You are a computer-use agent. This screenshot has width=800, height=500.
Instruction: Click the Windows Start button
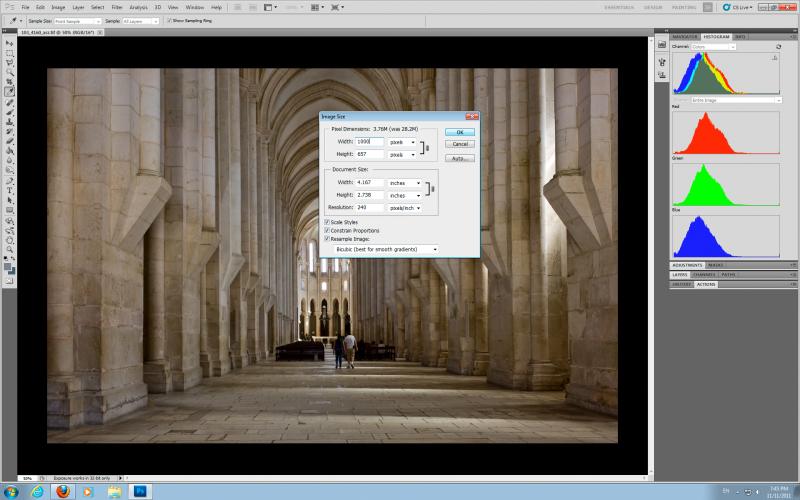(x=11, y=492)
